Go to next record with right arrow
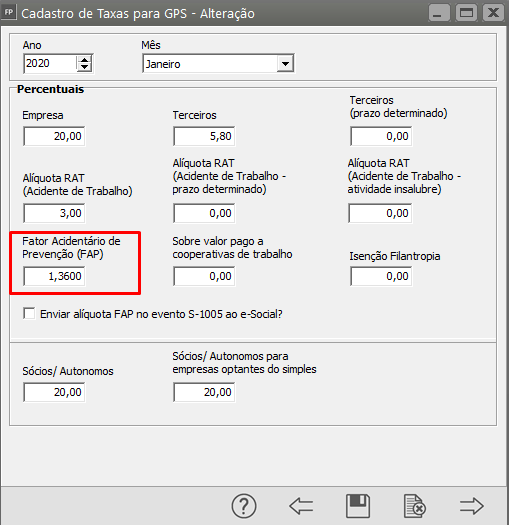 click(471, 506)
